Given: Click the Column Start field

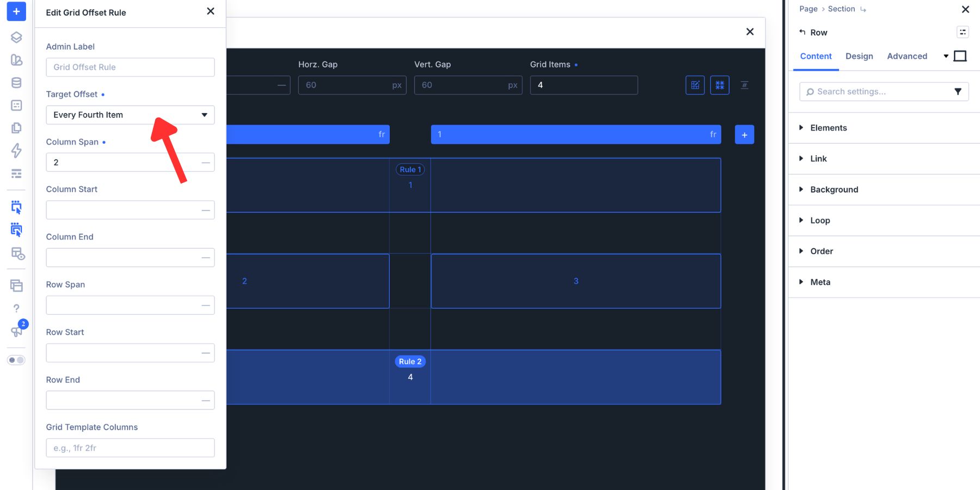Looking at the screenshot, I should pos(130,210).
